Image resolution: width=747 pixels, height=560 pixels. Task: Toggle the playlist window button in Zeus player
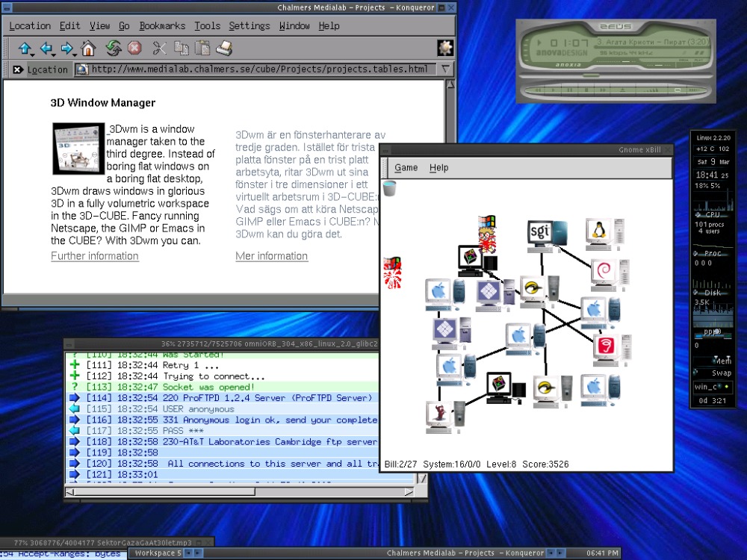tap(677, 90)
